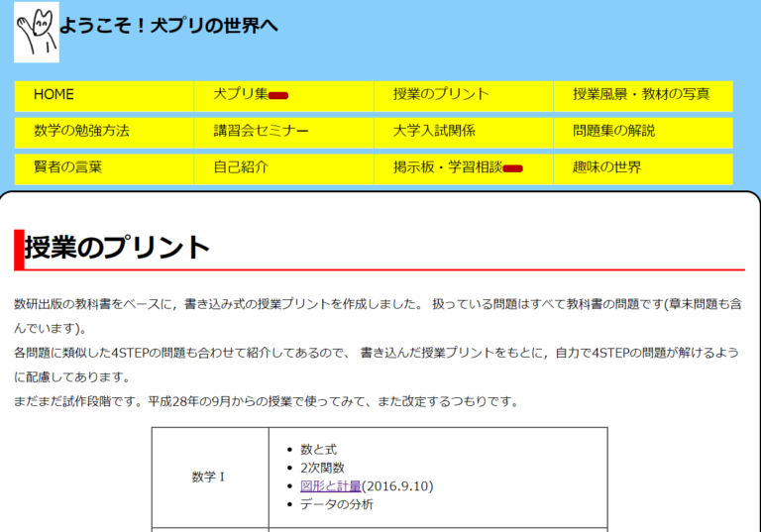Go to 授業のプリント in the navigation
The width and height of the screenshot is (761, 532).
click(x=464, y=96)
